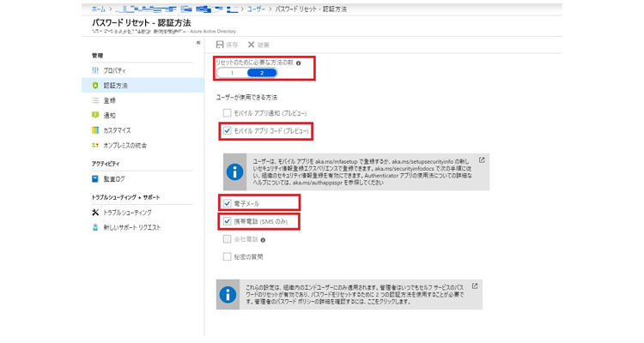Click the ユーザーが使用できる方法 label
The image size is (644, 343).
point(246,98)
